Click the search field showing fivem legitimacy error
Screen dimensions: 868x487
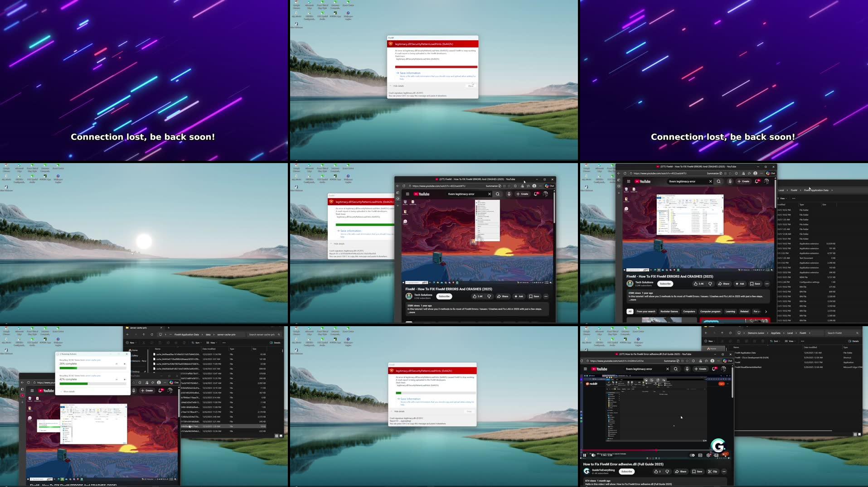[x=461, y=194]
